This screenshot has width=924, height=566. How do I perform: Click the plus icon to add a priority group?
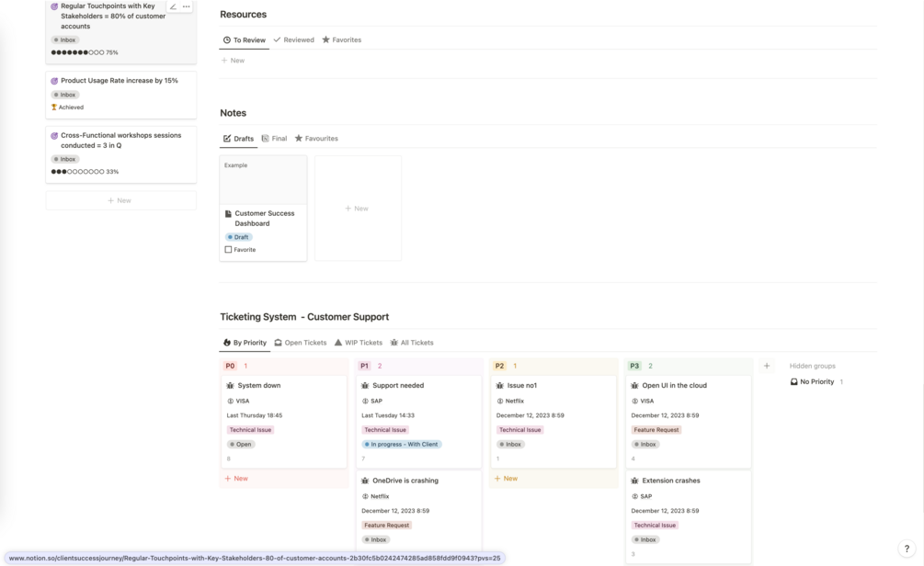coord(767,366)
